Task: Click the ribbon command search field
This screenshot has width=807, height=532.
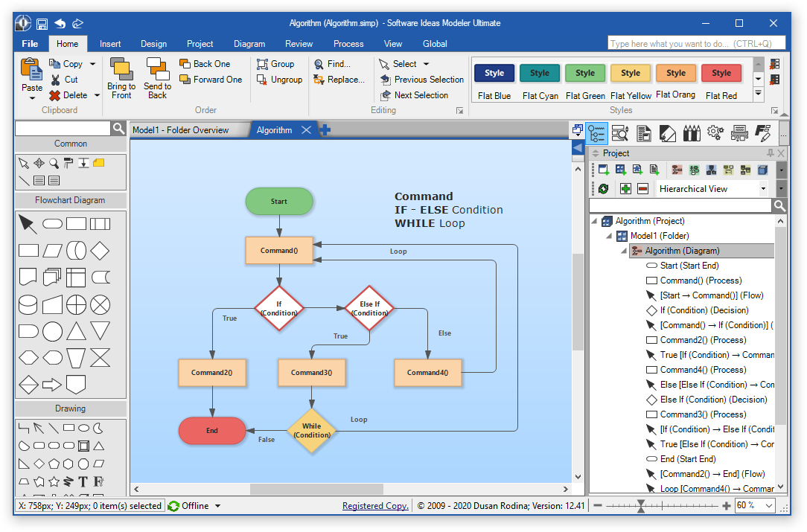Action: (697, 44)
